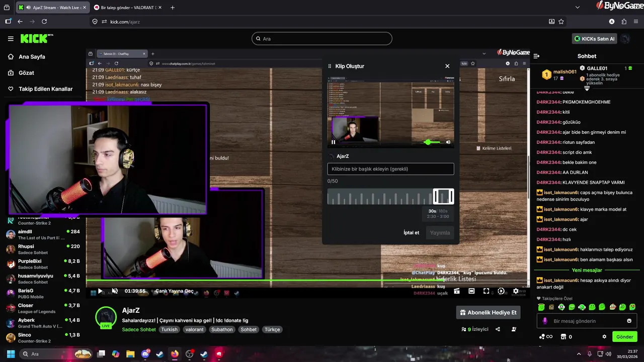
Task: Click the KICKs Satın Al button
Action: [595, 39]
